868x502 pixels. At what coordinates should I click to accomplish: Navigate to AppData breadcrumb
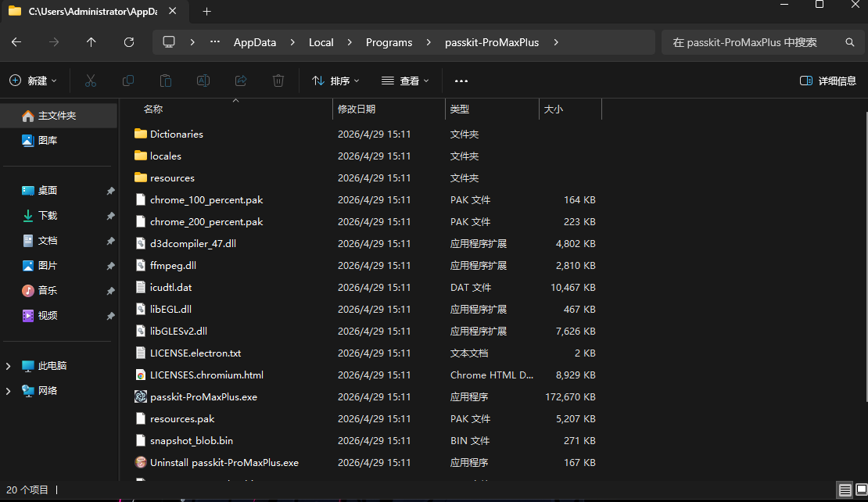(255, 42)
